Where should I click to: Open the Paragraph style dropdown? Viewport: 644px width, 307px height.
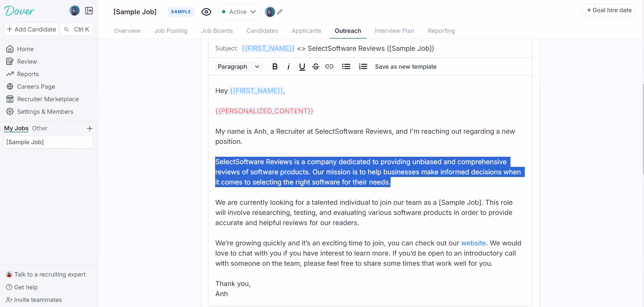pyautogui.click(x=239, y=67)
